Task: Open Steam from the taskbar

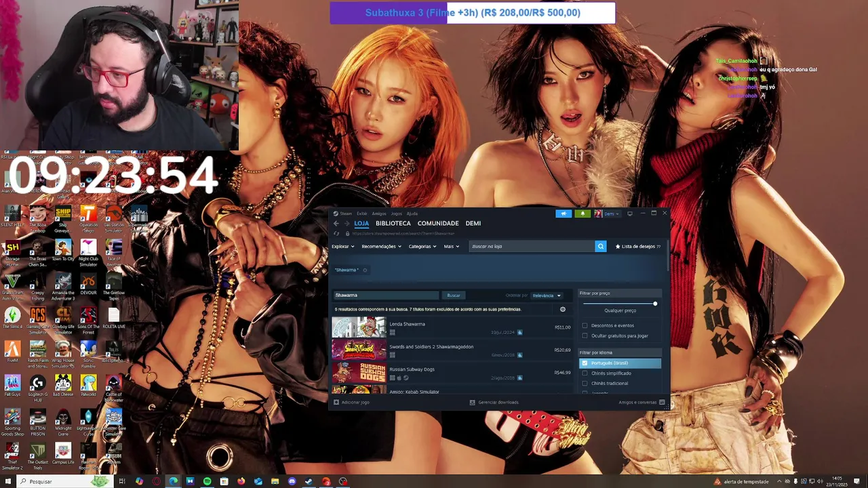Action: click(x=309, y=481)
